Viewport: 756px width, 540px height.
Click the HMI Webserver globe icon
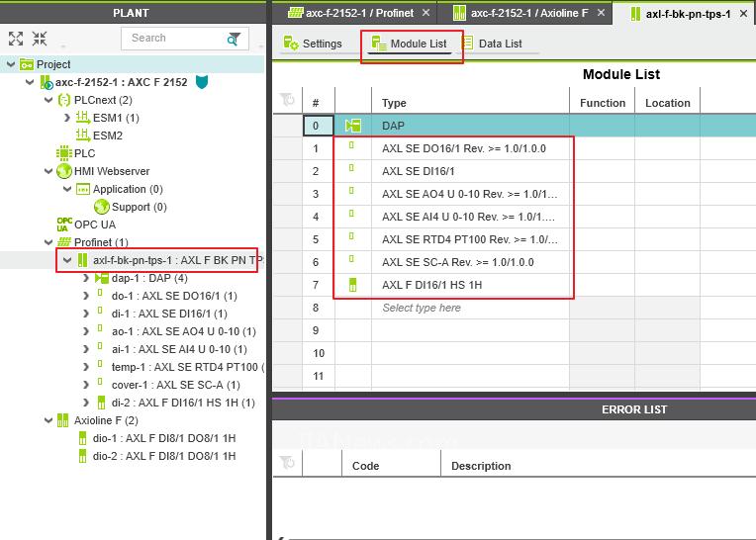[64, 171]
